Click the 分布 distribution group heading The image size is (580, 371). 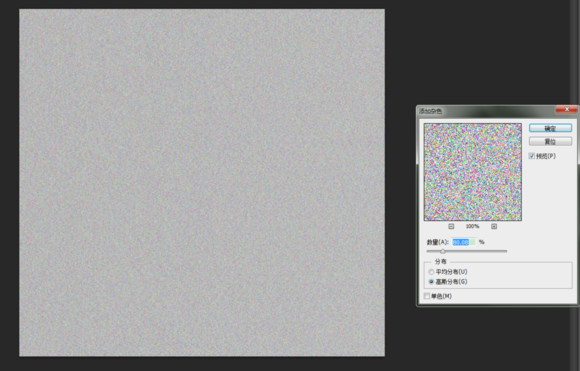441,262
